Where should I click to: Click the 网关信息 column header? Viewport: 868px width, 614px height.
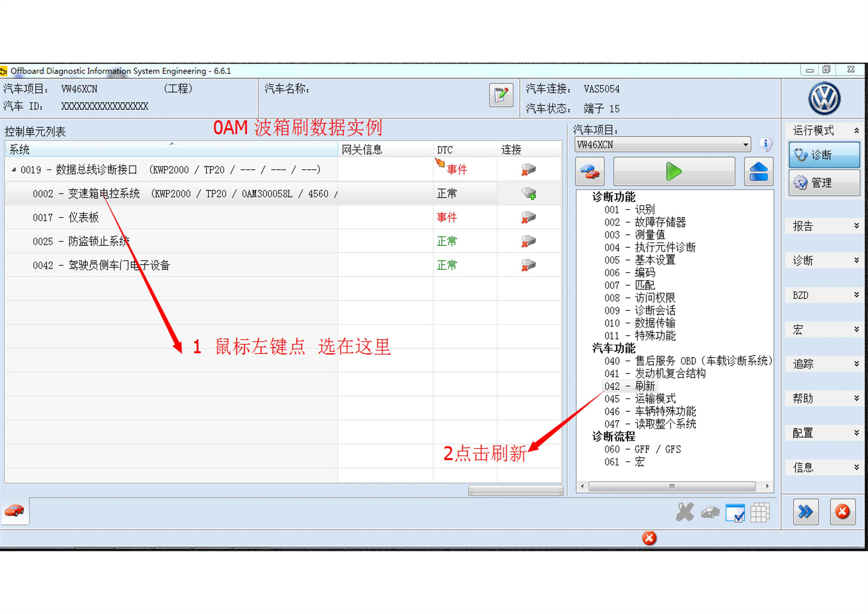pyautogui.click(x=385, y=150)
